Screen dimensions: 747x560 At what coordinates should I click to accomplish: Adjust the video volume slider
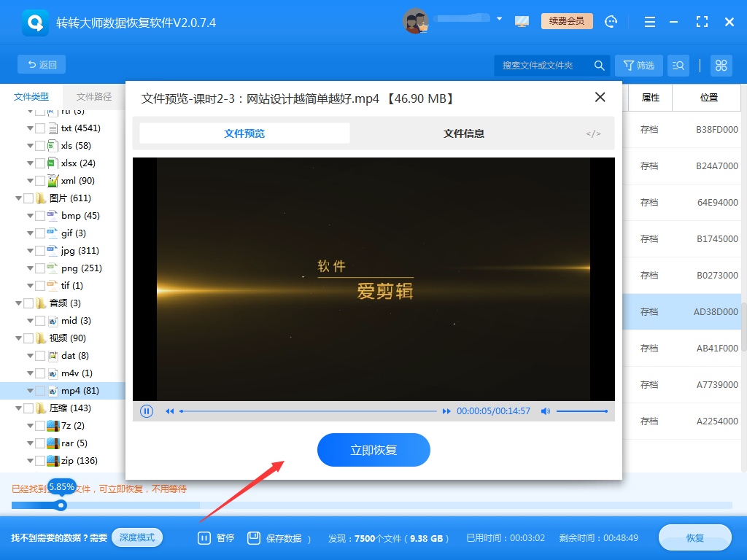pyautogui.click(x=581, y=411)
